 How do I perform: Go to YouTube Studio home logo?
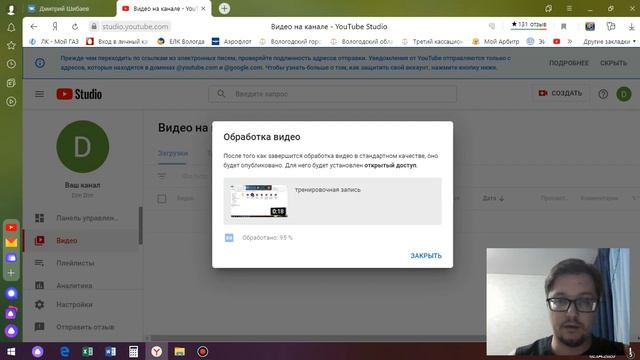[79, 94]
